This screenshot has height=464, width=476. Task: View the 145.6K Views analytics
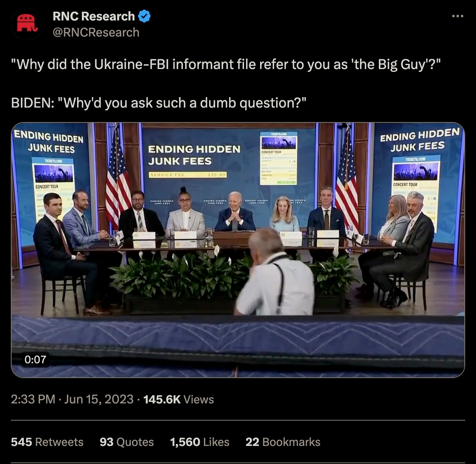coord(179,399)
